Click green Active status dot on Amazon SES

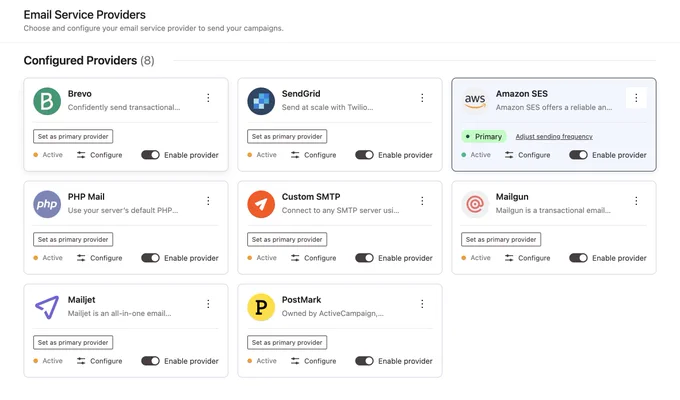tap(464, 155)
